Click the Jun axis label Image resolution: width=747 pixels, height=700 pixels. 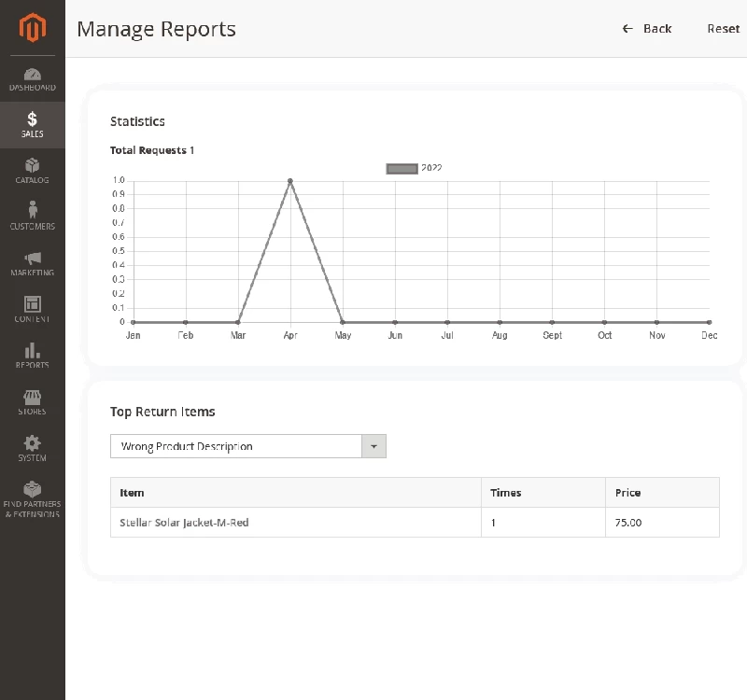point(395,335)
